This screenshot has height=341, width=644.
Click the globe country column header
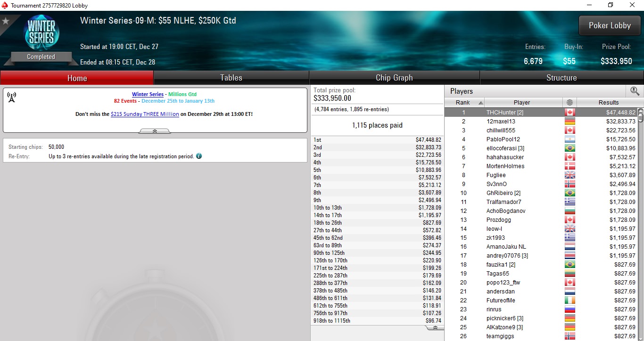[570, 103]
